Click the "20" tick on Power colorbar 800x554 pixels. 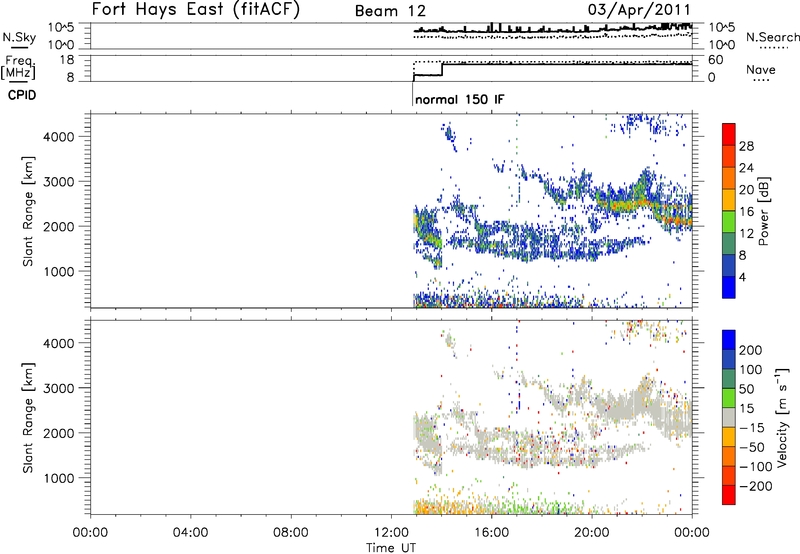pyautogui.click(x=746, y=190)
